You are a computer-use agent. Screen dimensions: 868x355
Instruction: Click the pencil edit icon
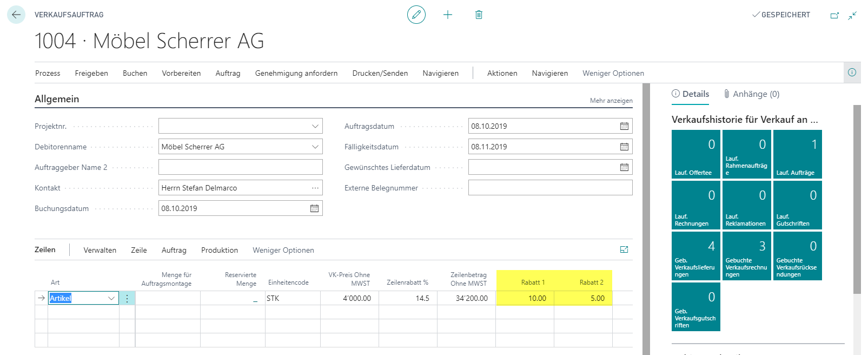coord(416,15)
